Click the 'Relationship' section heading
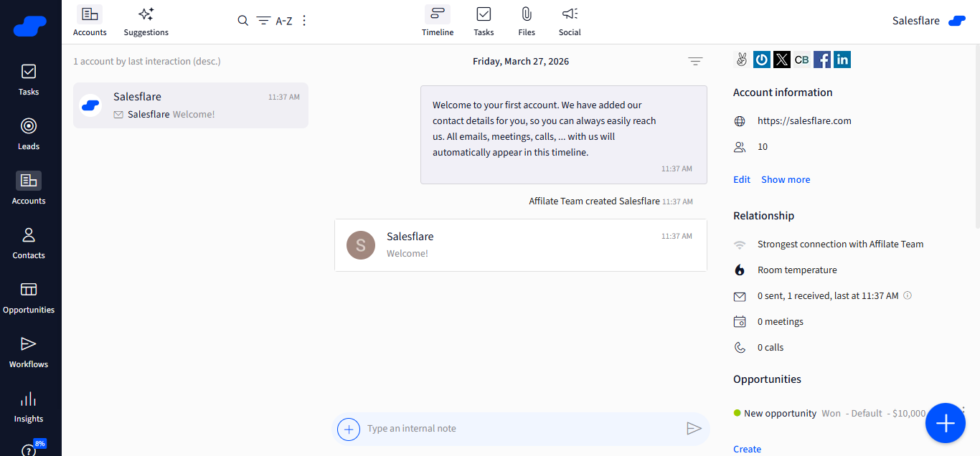The width and height of the screenshot is (980, 456). tap(763, 216)
